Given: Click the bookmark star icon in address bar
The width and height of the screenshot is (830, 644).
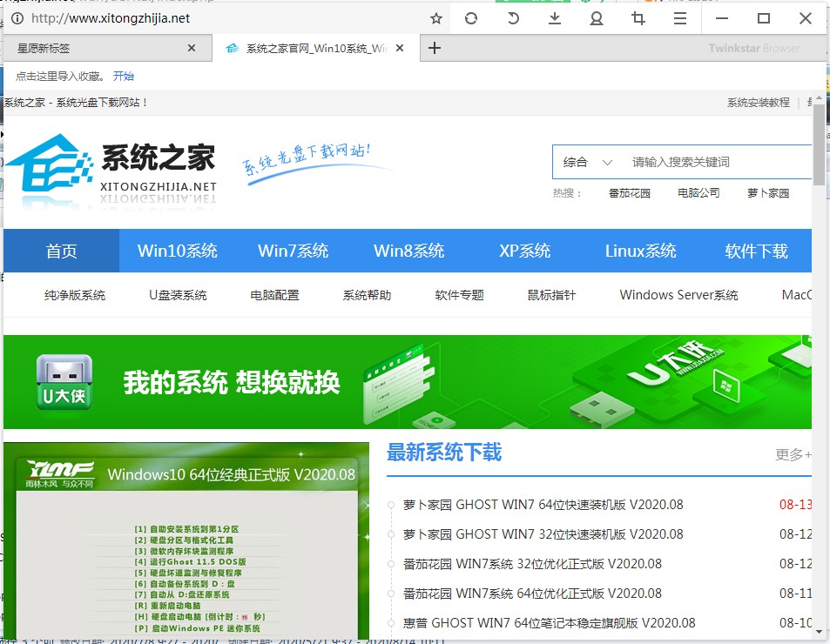Looking at the screenshot, I should point(436,19).
